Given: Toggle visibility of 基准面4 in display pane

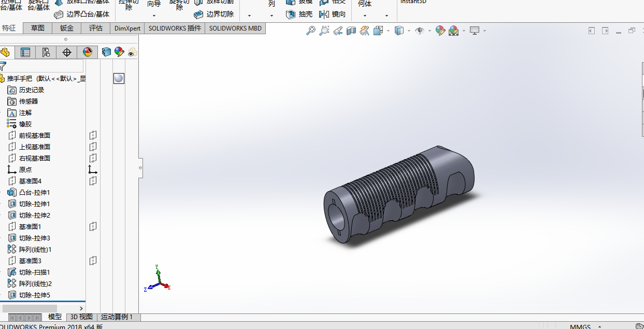Looking at the screenshot, I should coord(93,181).
